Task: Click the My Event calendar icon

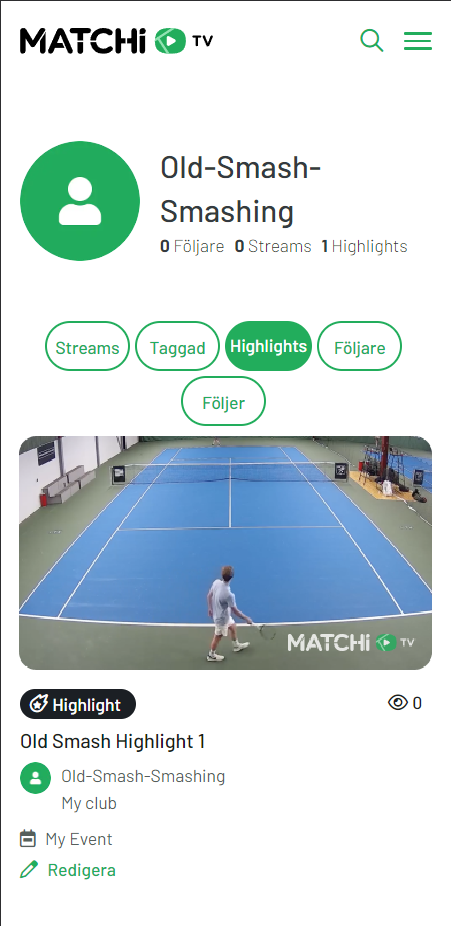Action: (28, 839)
